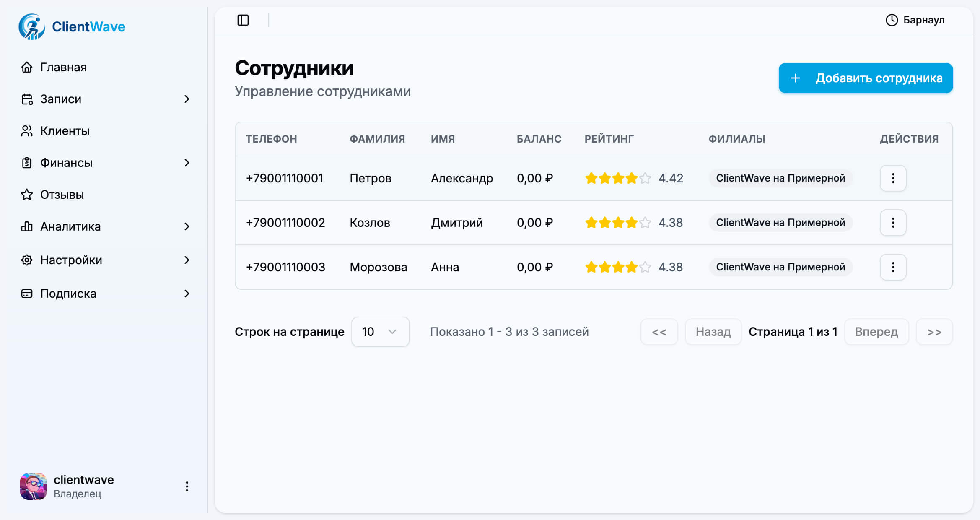Click the ClientWave logo icon

(31, 26)
